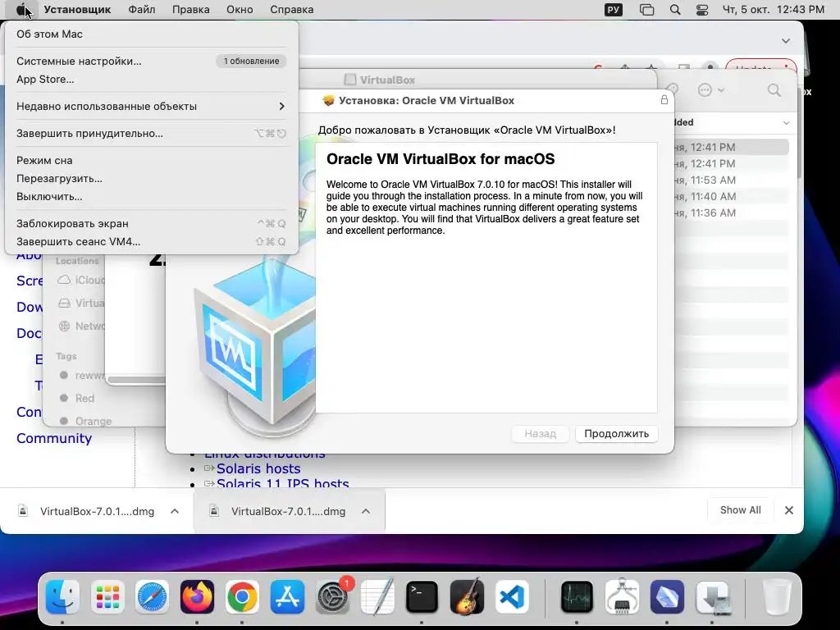
Task: Click the second VirtualBox-7.0.1….dmg download item
Action: [288, 511]
